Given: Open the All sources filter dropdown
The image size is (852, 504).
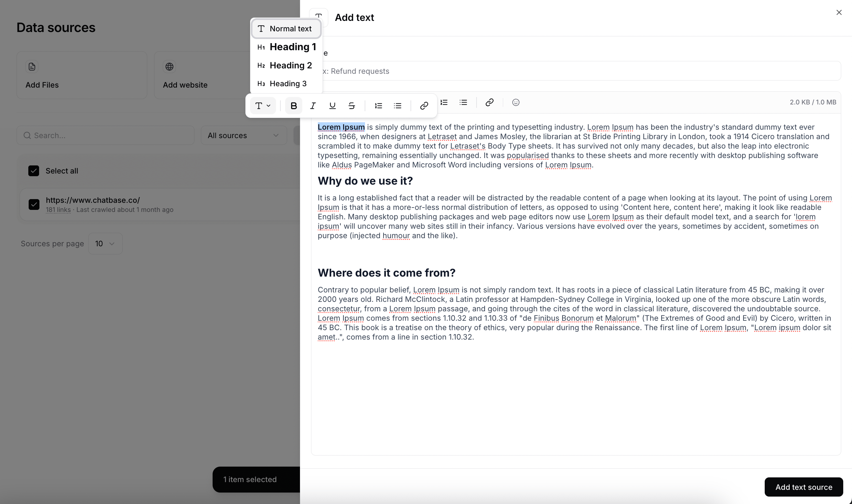Looking at the screenshot, I should click(244, 135).
